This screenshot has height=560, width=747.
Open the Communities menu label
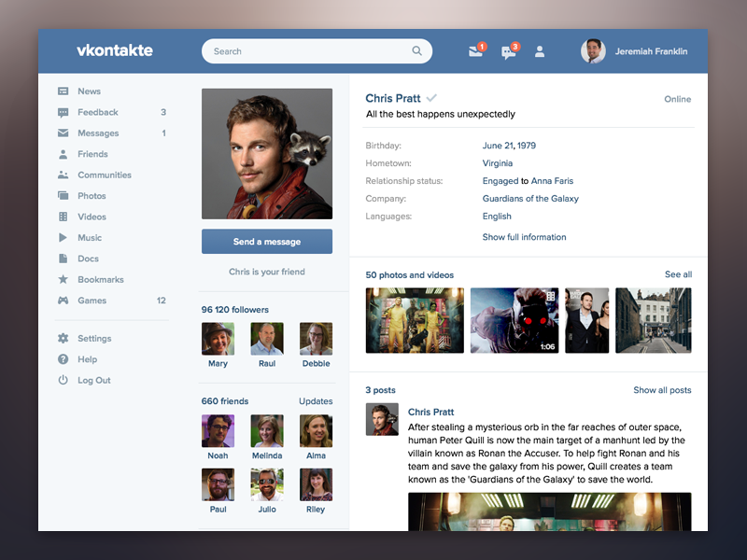point(105,175)
